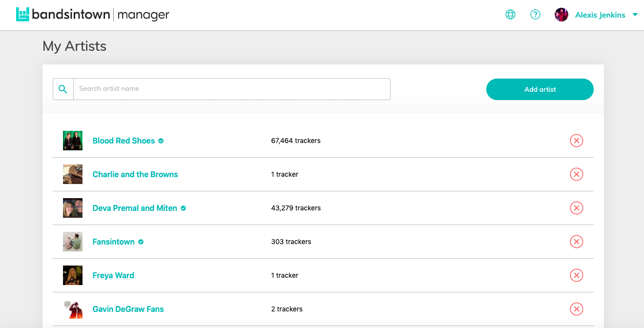The width and height of the screenshot is (644, 328).
Task: Click Deva Premal and Miten thumbnail
Action: (x=73, y=208)
